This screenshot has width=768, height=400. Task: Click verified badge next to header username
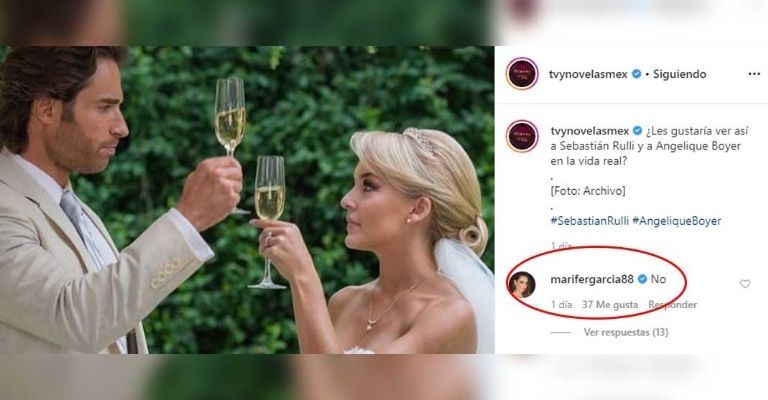coord(636,74)
